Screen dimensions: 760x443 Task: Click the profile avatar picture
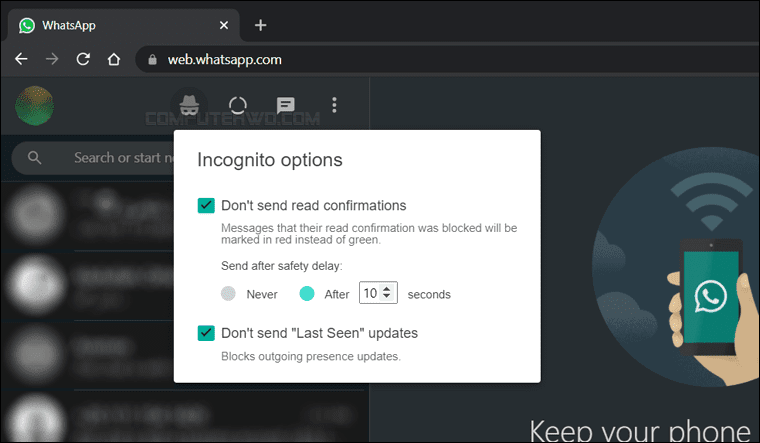pyautogui.click(x=34, y=106)
